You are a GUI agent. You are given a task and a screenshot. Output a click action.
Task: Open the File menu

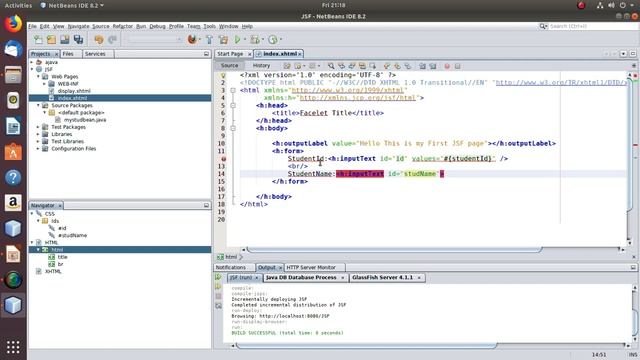pyautogui.click(x=32, y=26)
